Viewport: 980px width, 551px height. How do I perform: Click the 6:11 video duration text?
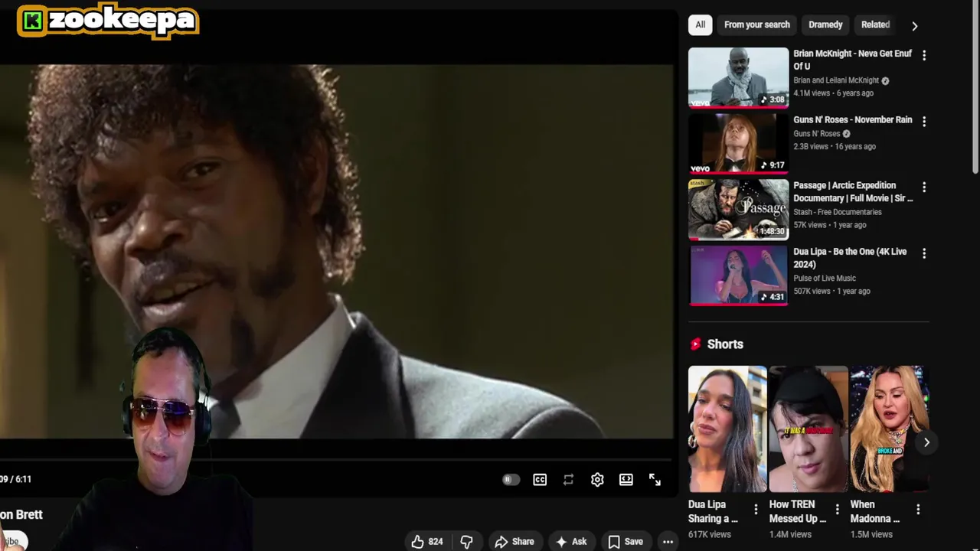pyautogui.click(x=24, y=479)
